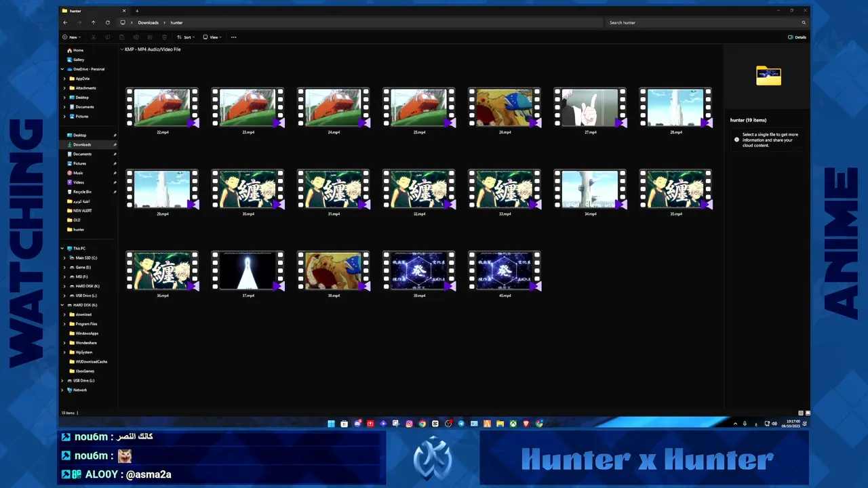Click hunter in the address breadcrumb
The image size is (868, 488).
point(176,22)
